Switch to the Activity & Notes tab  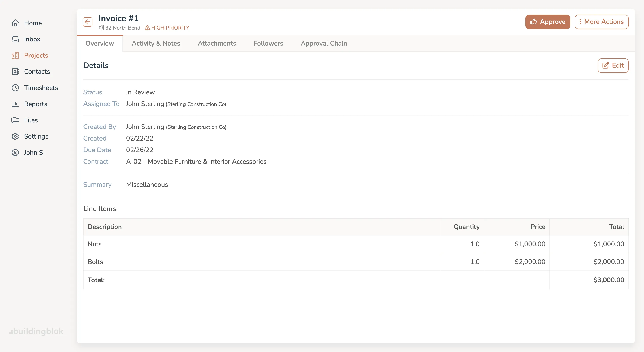pos(156,43)
